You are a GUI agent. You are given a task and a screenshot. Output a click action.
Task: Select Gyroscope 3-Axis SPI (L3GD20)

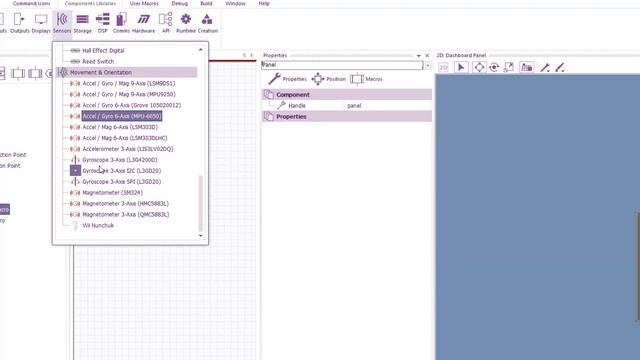[122, 182]
